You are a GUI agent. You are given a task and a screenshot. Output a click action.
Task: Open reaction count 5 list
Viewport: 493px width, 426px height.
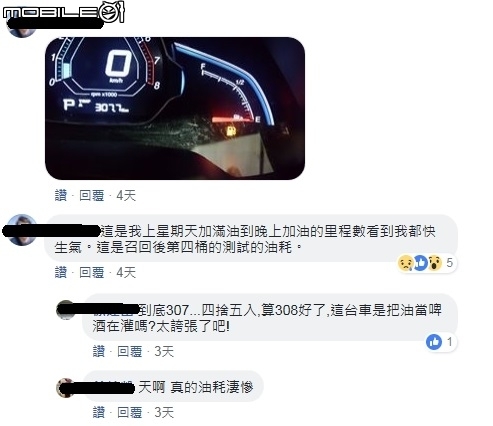point(449,263)
